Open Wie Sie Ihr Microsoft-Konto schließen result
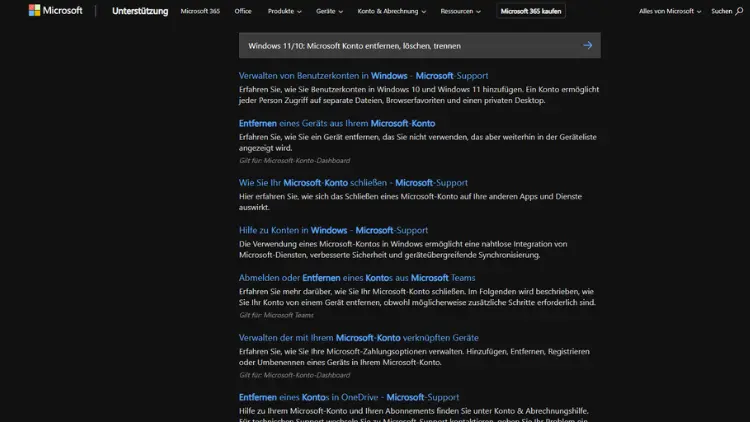Screen dimensions: 750x422 [x=353, y=183]
